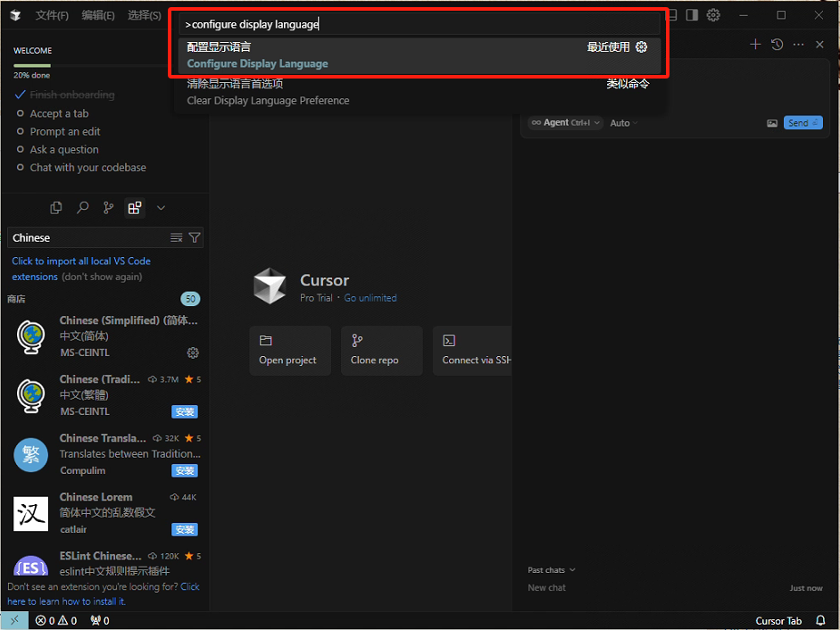This screenshot has height=630, width=840.
Task: Click the Clone repo button
Action: tap(381, 351)
